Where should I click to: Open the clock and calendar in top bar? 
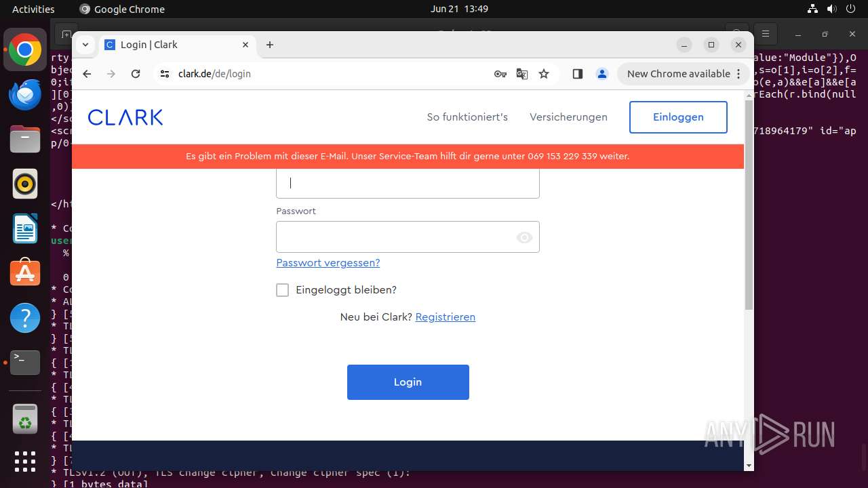click(459, 9)
